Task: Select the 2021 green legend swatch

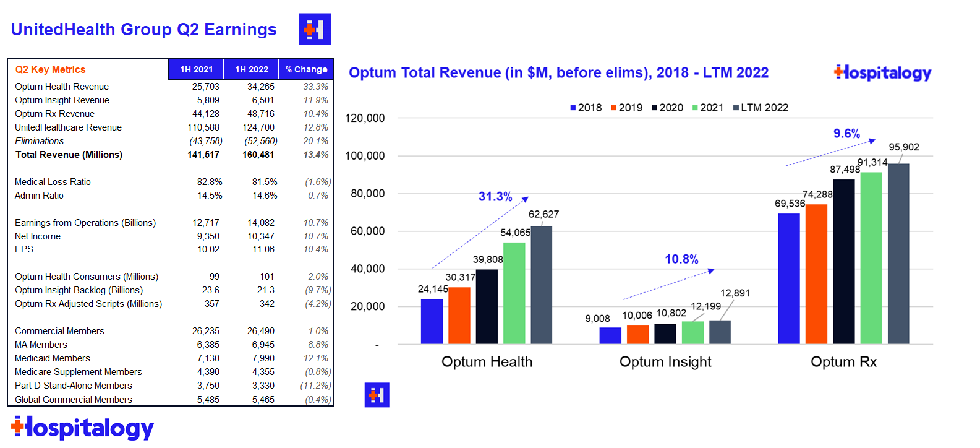Action: click(695, 108)
